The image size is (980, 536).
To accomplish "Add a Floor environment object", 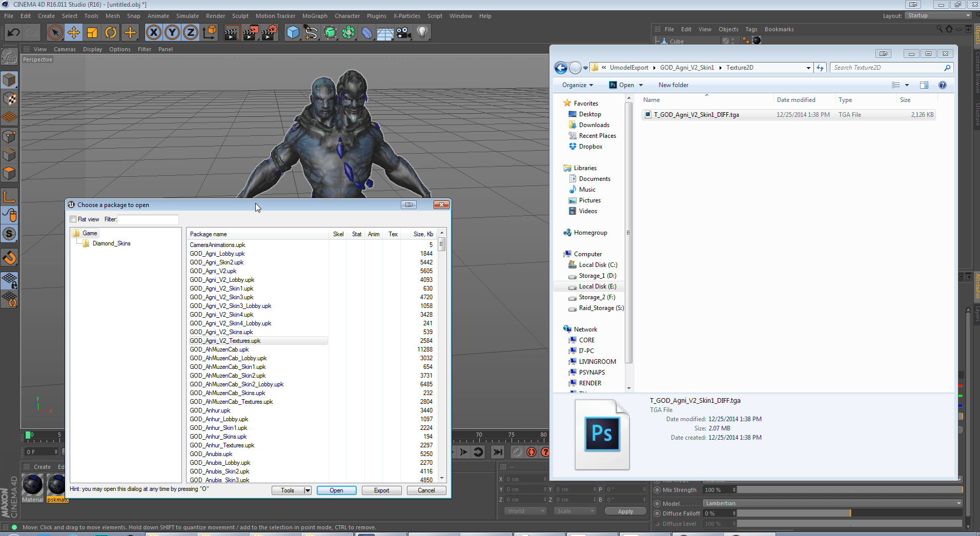I will coord(385,33).
